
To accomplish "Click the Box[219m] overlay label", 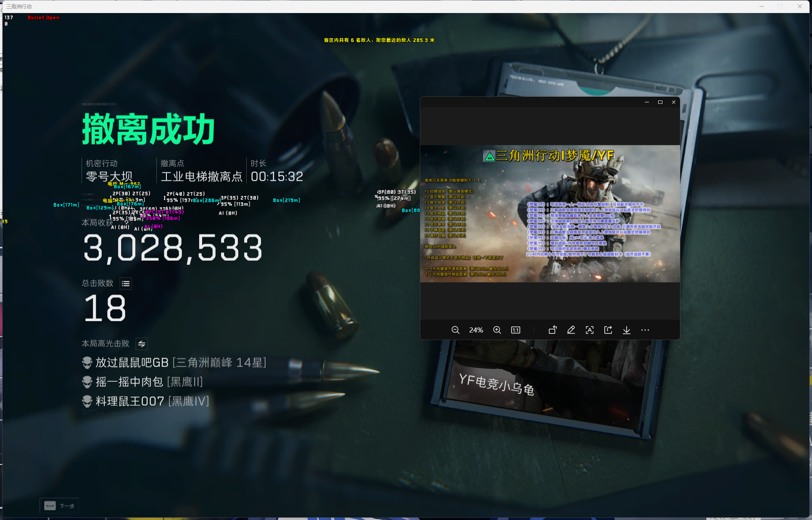I will (287, 201).
